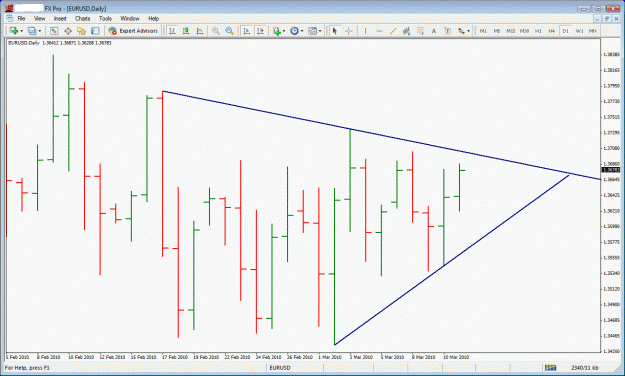
Task: Select the upper descending blue trendline
Action: click(x=382, y=136)
